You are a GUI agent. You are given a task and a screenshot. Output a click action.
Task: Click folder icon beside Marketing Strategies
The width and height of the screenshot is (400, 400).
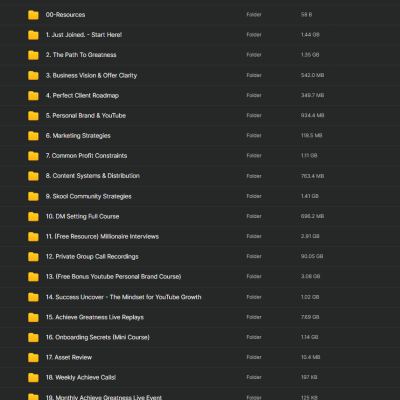[x=33, y=136]
